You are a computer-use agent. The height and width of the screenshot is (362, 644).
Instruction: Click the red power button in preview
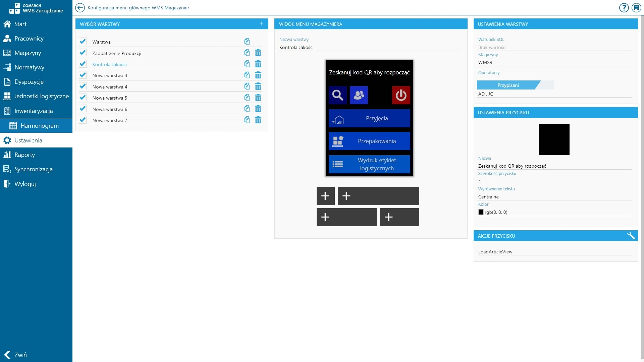(401, 95)
